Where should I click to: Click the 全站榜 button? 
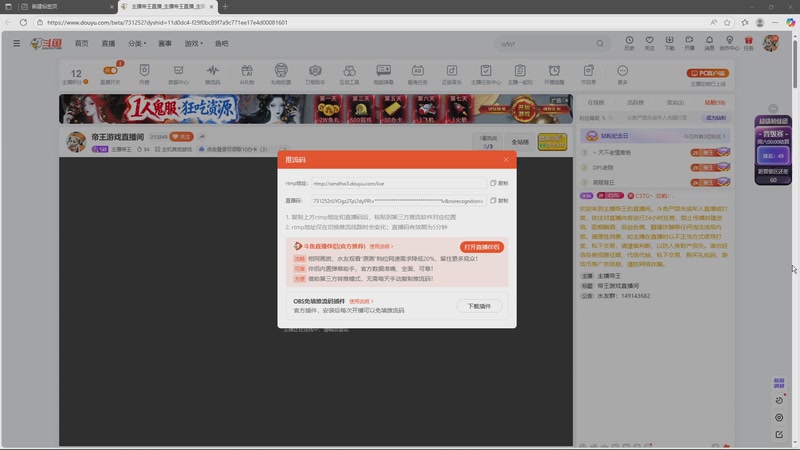pos(520,142)
